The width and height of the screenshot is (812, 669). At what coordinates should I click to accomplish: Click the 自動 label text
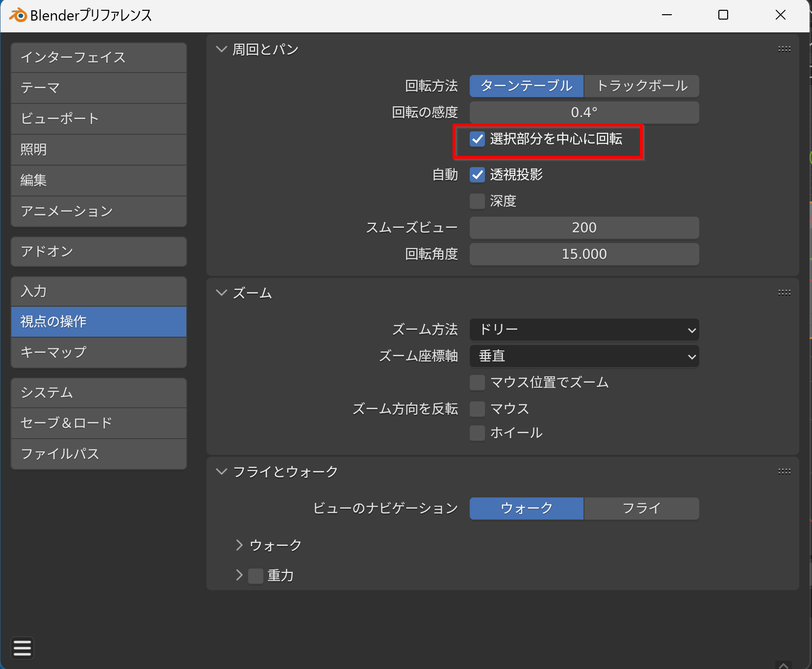[445, 175]
